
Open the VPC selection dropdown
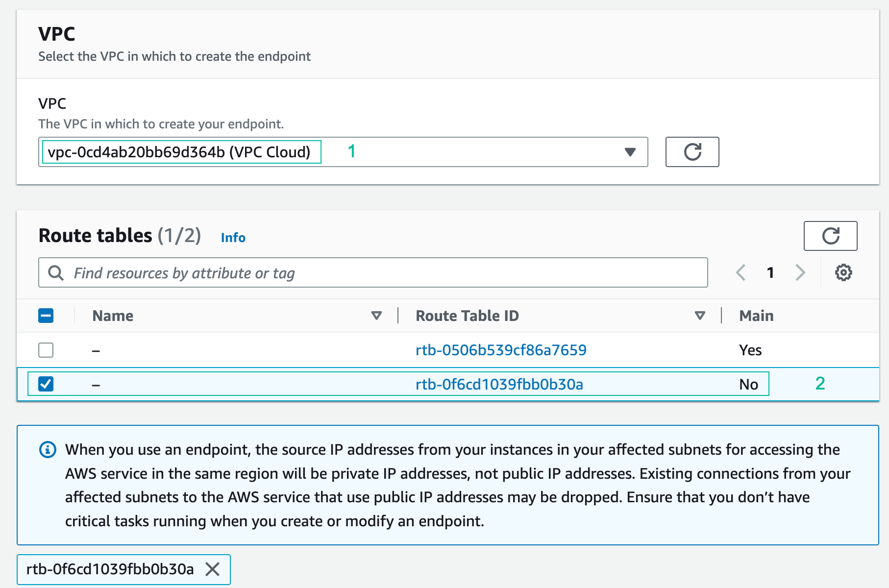click(x=630, y=152)
